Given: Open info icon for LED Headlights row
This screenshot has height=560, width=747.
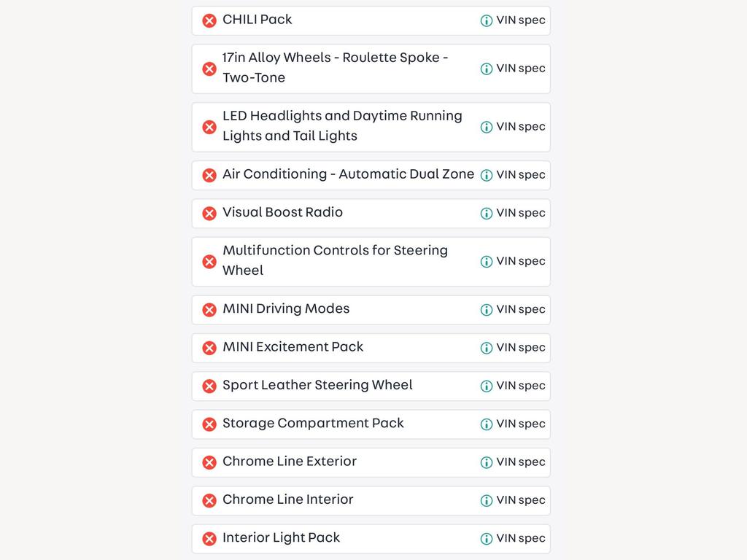Looking at the screenshot, I should point(486,127).
